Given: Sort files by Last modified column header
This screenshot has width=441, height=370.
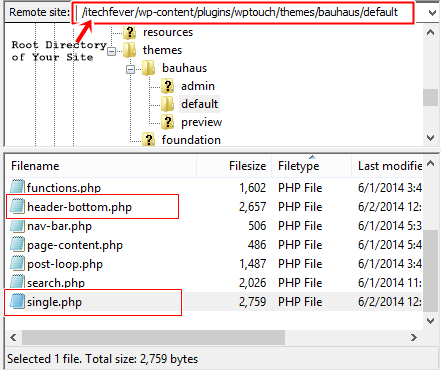Looking at the screenshot, I should click(x=388, y=166).
